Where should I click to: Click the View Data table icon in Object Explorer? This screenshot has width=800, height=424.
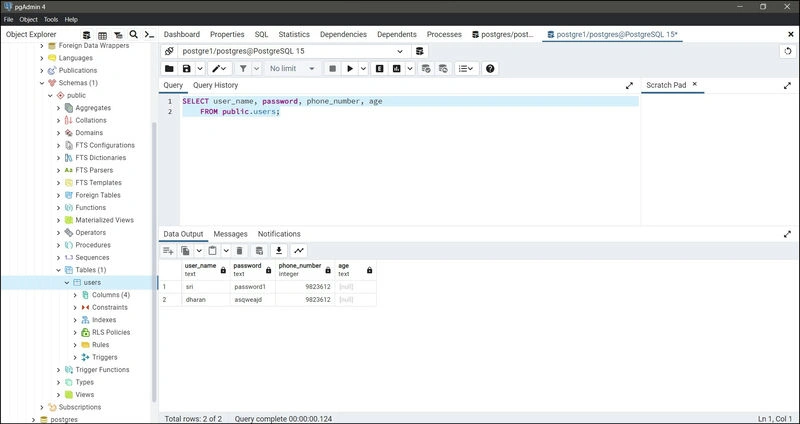[103, 35]
